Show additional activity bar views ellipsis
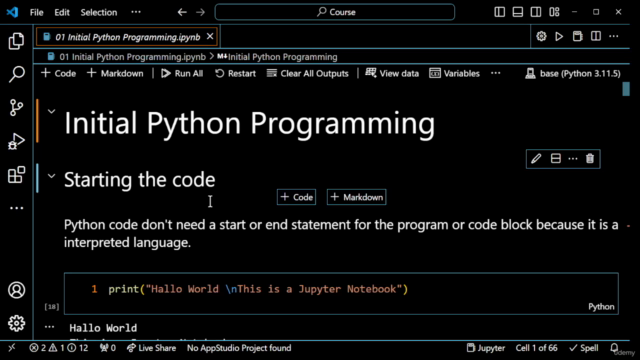The width and height of the screenshot is (640, 360). 16,208
